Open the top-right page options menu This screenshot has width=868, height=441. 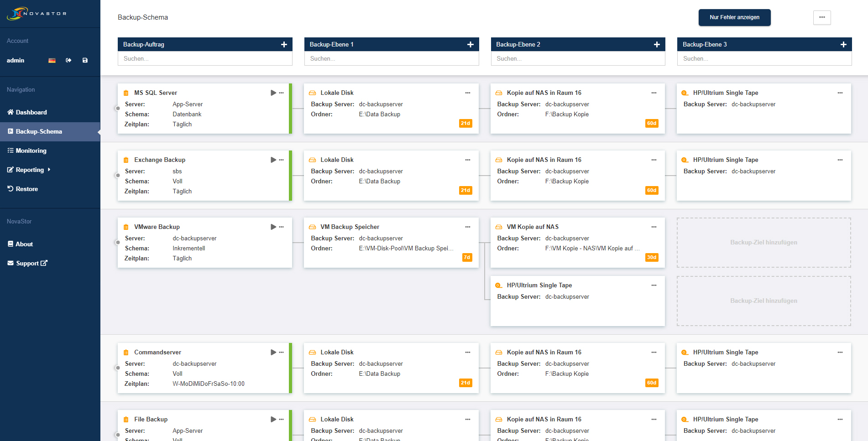[821, 17]
